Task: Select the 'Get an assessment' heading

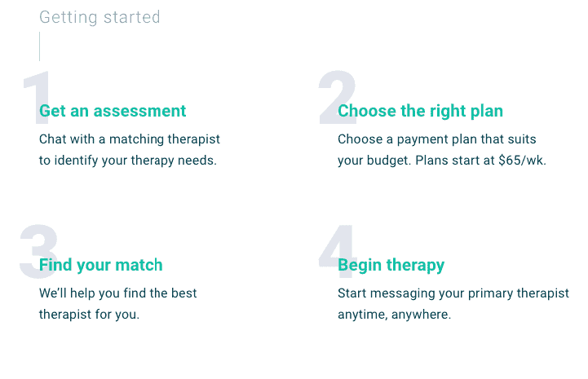Action: coord(113,111)
